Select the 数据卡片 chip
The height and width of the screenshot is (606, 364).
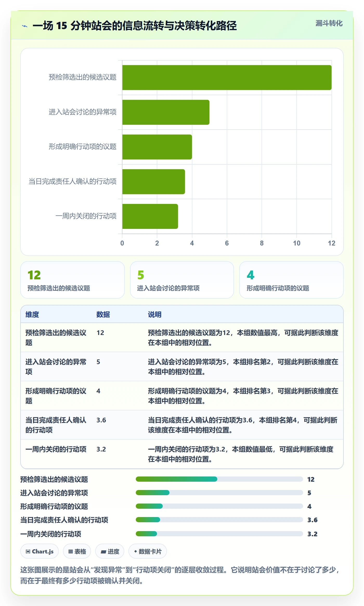point(148,551)
